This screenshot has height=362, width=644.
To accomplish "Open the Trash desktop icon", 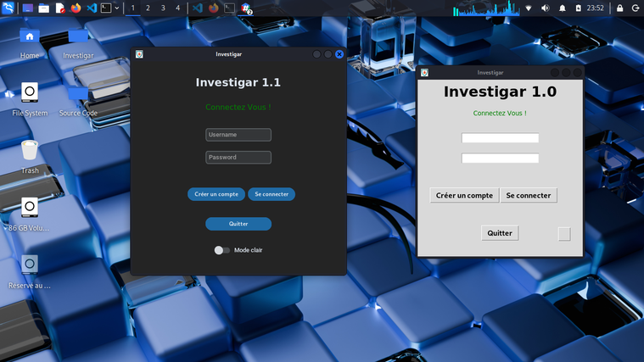I will 30,151.
